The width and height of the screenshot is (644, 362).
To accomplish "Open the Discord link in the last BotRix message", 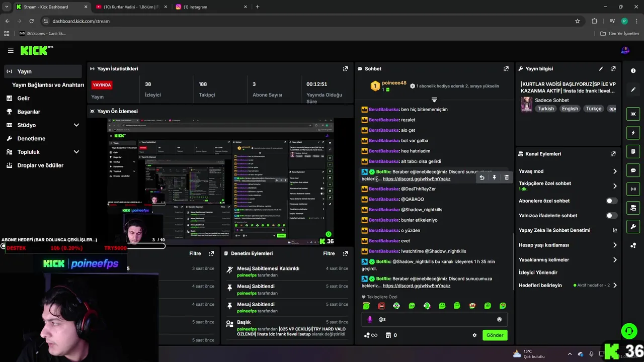I will click(x=417, y=286).
